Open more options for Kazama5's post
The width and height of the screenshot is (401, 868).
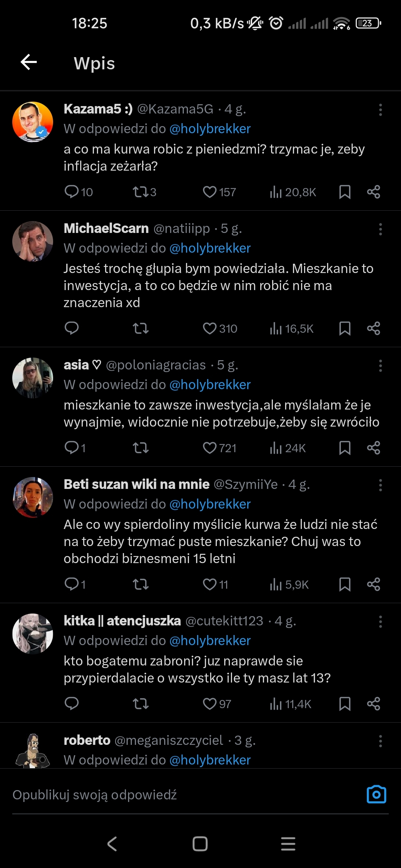coord(380,110)
